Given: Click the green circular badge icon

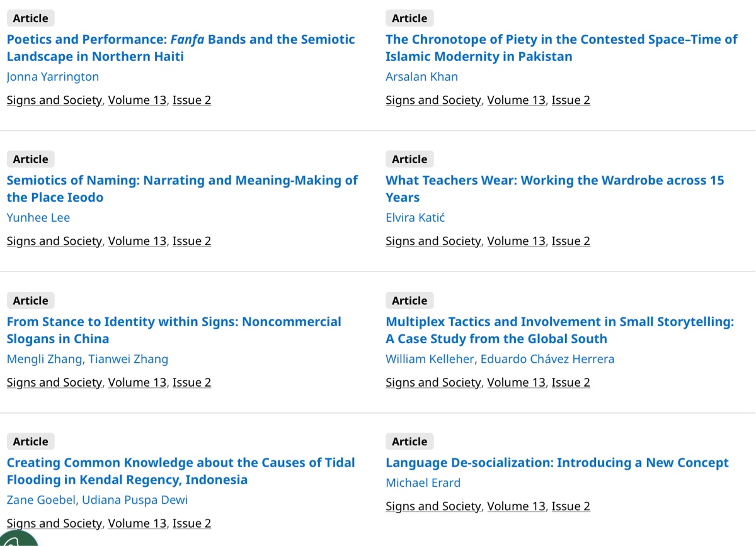Looking at the screenshot, I should (19, 540).
